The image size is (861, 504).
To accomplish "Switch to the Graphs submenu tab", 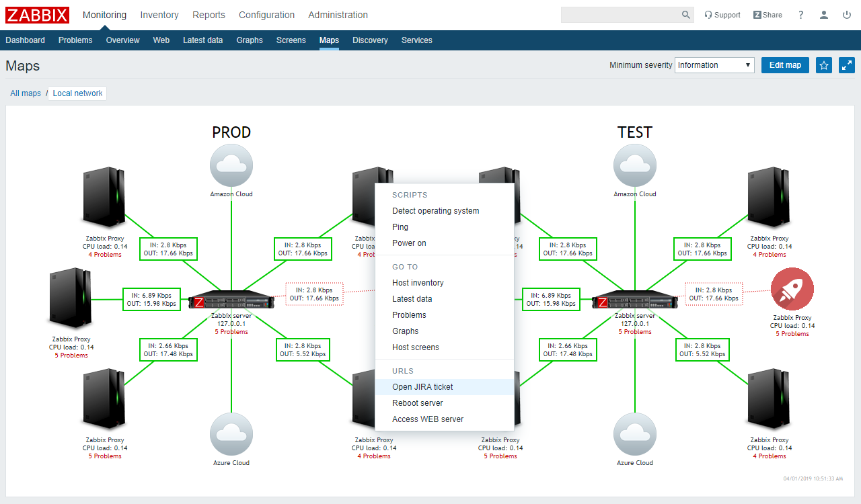I will [250, 40].
